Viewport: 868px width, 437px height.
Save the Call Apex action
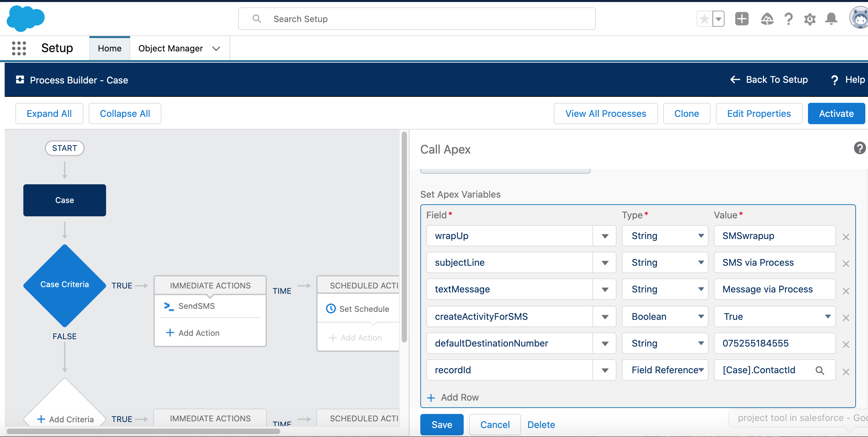click(442, 424)
